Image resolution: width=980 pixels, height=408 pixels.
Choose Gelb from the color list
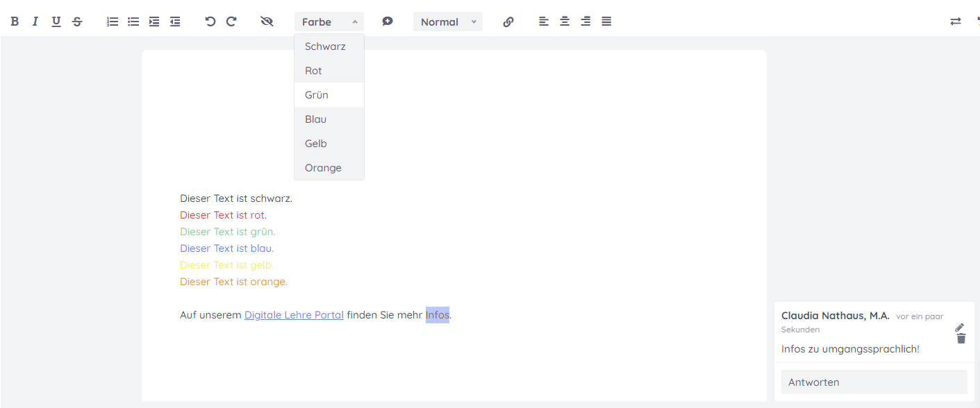pos(329,144)
